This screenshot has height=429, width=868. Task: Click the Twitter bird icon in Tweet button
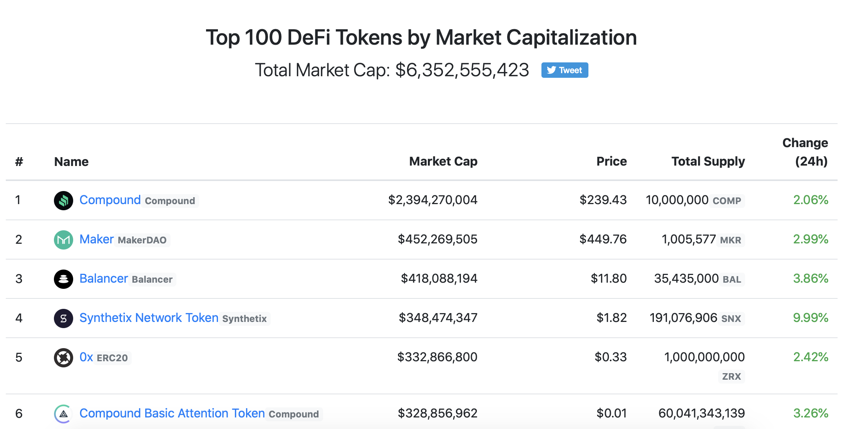tap(551, 70)
